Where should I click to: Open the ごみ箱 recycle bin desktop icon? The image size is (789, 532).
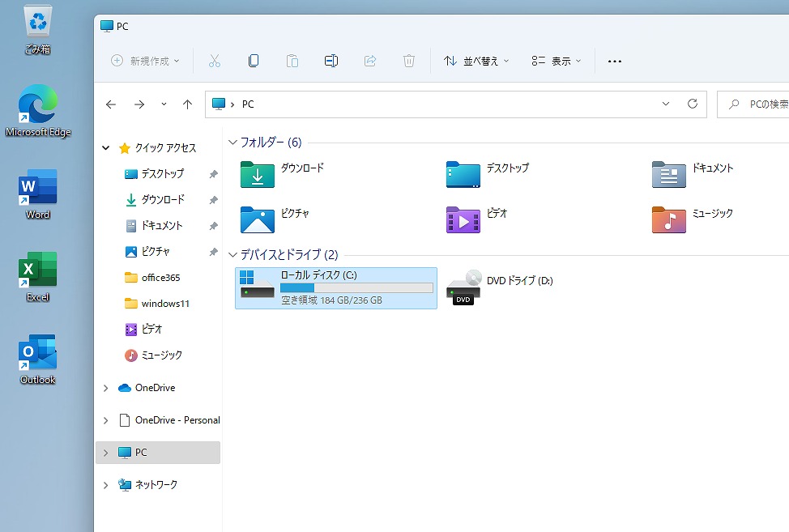38,29
